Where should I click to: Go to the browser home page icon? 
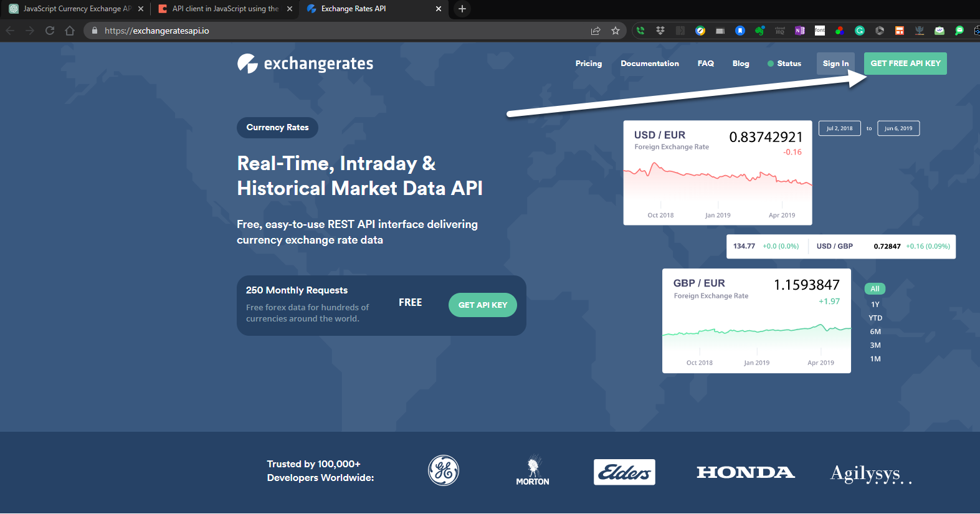pos(70,31)
